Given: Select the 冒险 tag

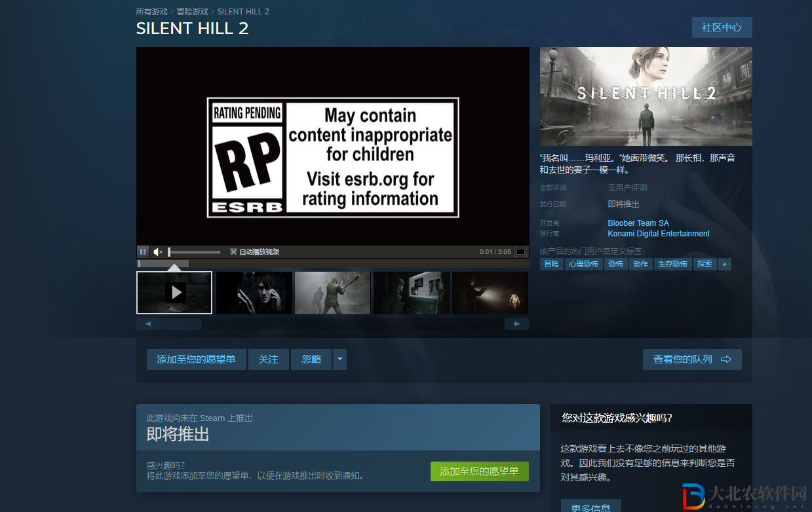Looking at the screenshot, I should click(552, 264).
